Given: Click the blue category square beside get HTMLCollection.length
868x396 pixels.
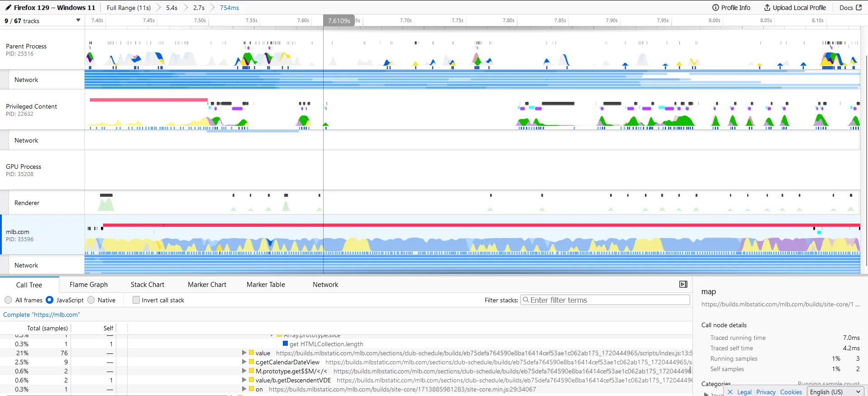Looking at the screenshot, I should (285, 344).
